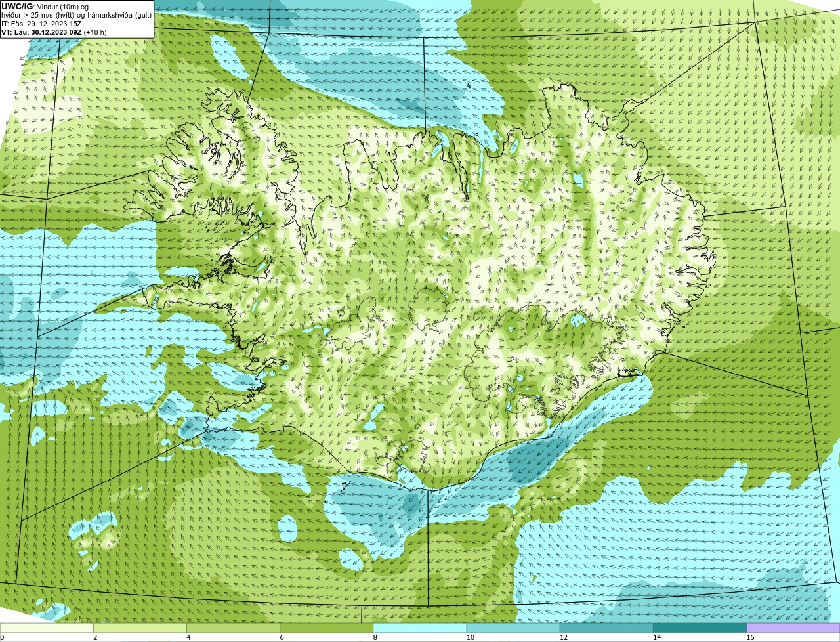Click the init time 'IT: Fös. 29. 12. 2023 15Z'
Screen dimensions: 840x642
click(41, 24)
